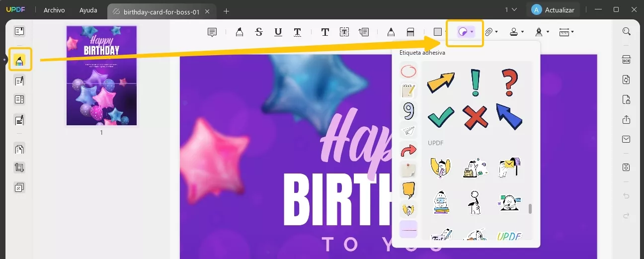The height and width of the screenshot is (259, 644).
Task: Select the sticky note comment tool
Action: coord(212,32)
